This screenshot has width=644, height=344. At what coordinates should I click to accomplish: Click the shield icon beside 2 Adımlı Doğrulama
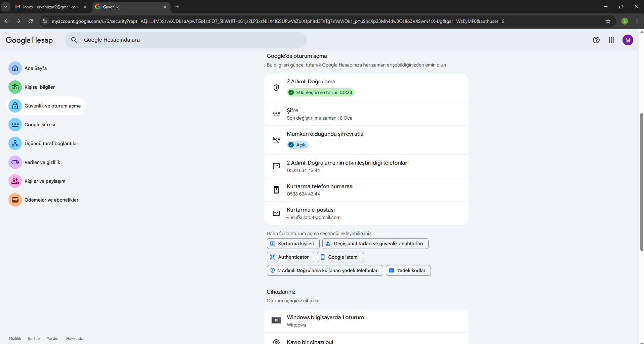coord(276,88)
